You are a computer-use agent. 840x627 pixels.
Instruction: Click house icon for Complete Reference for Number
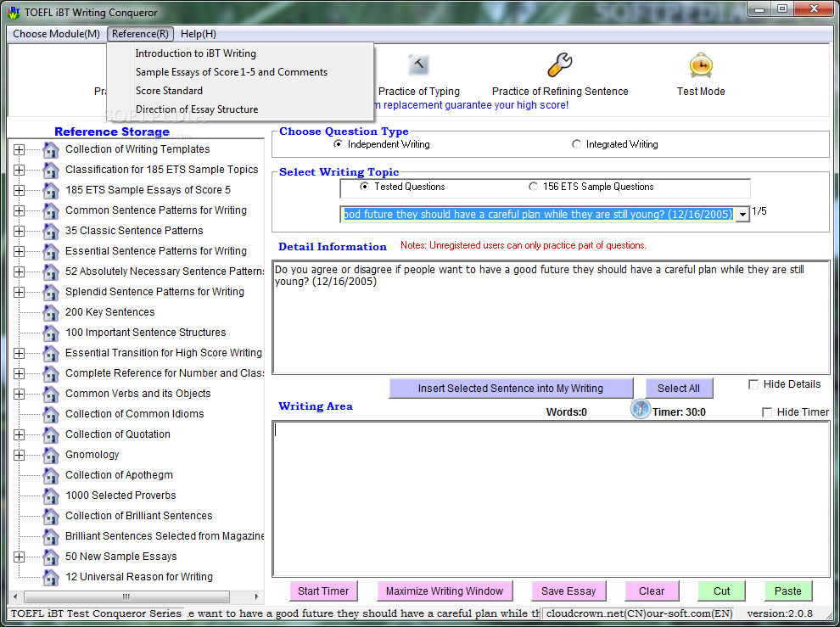(x=51, y=373)
